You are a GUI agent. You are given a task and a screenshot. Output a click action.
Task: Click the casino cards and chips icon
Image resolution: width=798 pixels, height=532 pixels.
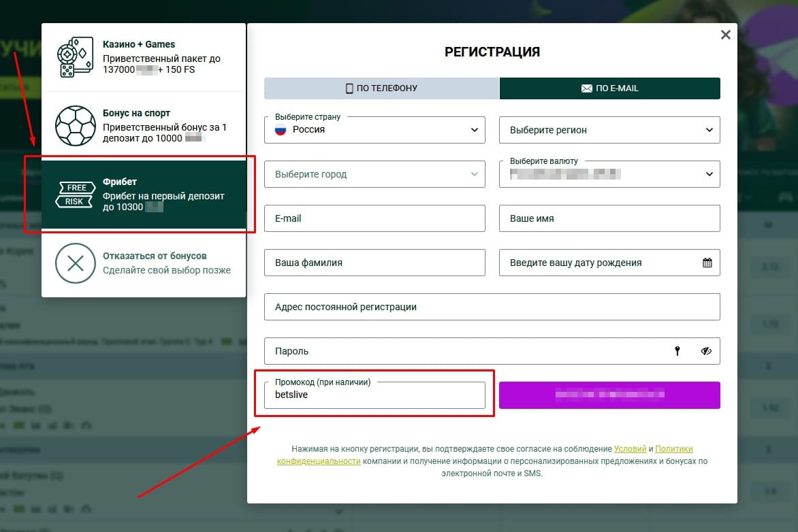76,57
